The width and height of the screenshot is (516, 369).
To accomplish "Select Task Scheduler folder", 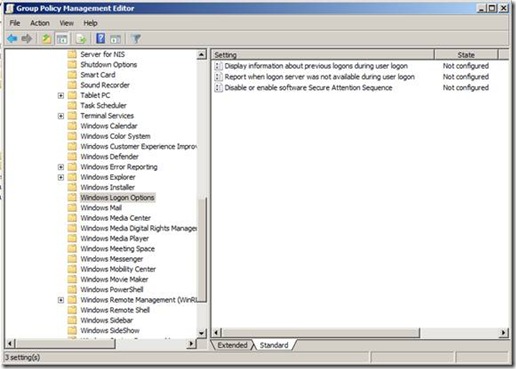I will point(103,105).
